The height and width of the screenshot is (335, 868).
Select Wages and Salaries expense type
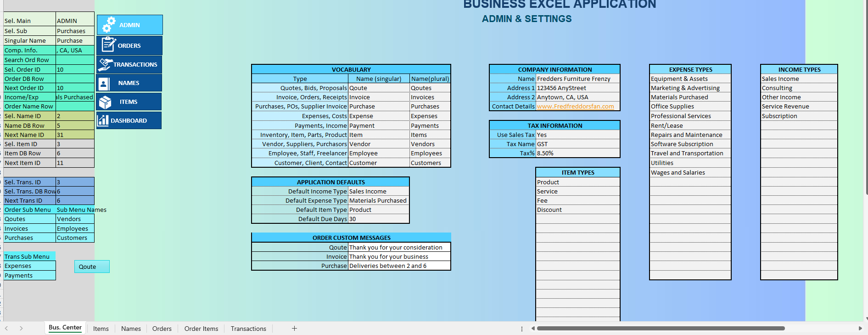pyautogui.click(x=690, y=172)
